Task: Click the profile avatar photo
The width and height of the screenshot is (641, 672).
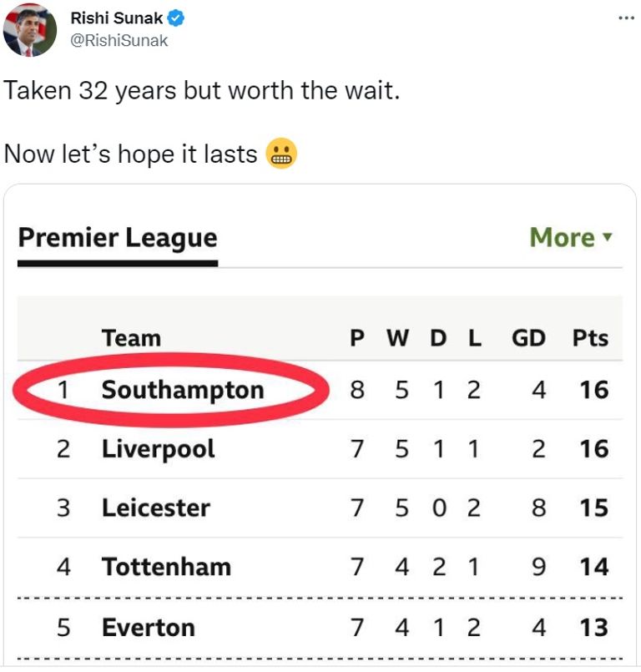Action: click(x=30, y=30)
